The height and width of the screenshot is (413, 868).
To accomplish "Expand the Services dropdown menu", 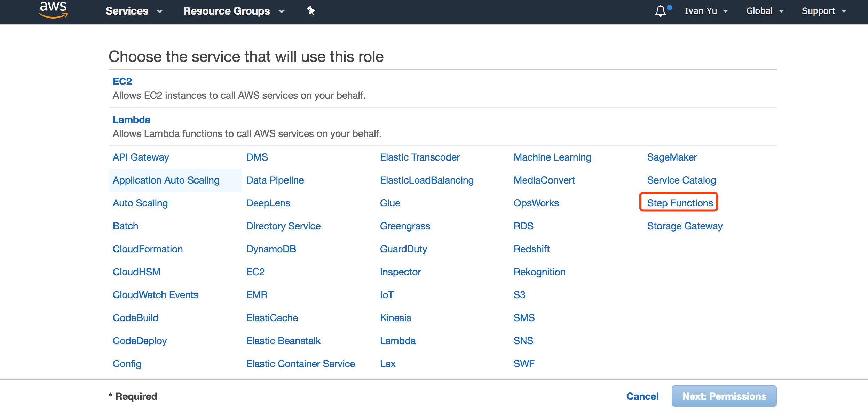I will point(134,11).
